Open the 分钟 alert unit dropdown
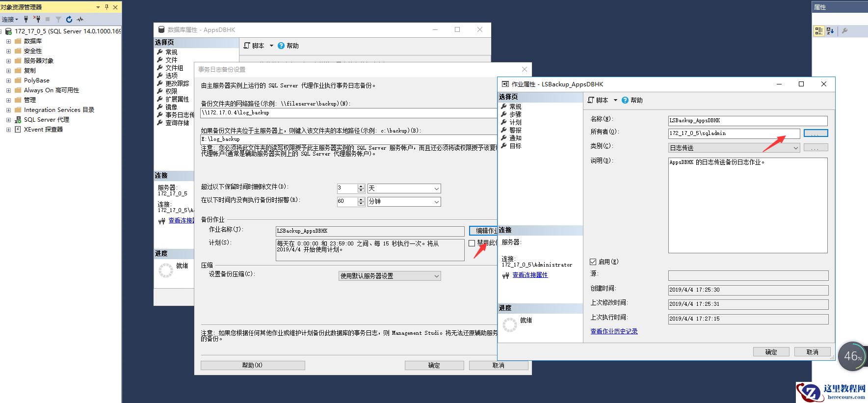The image size is (868, 403). click(x=436, y=202)
